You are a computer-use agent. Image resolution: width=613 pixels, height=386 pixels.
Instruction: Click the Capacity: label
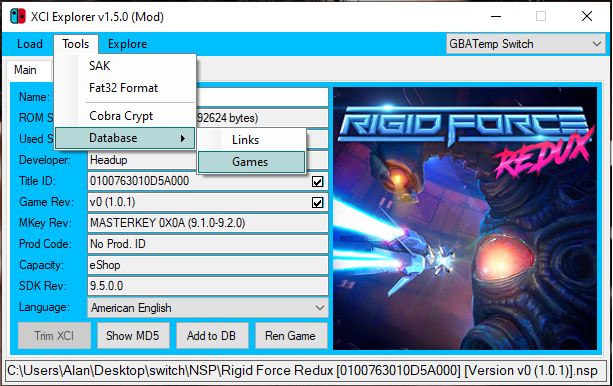click(x=41, y=265)
